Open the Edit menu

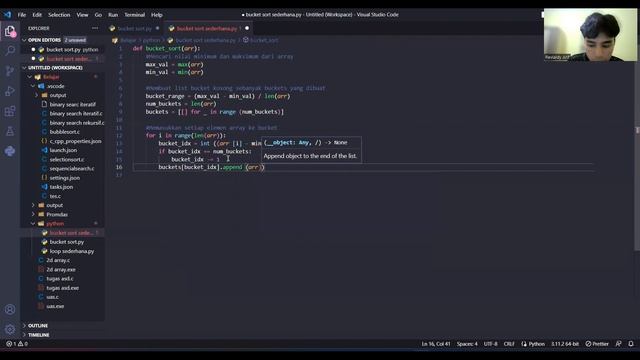37,15
